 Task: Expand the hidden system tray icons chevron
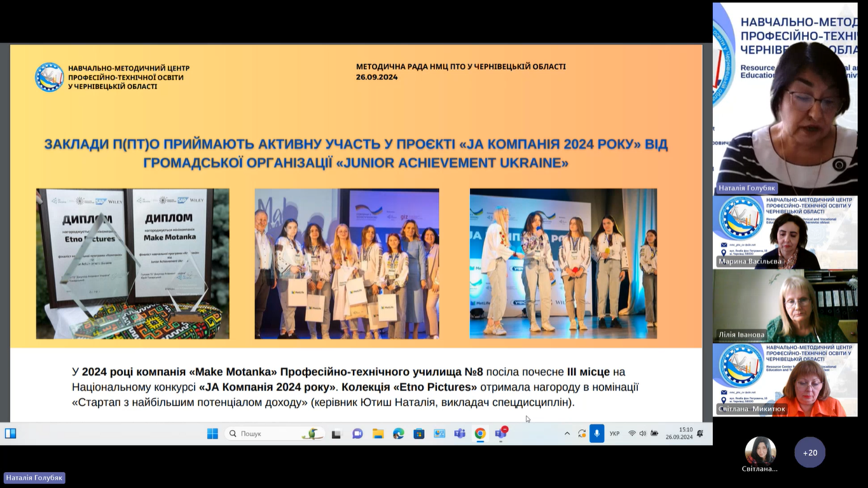tap(567, 434)
